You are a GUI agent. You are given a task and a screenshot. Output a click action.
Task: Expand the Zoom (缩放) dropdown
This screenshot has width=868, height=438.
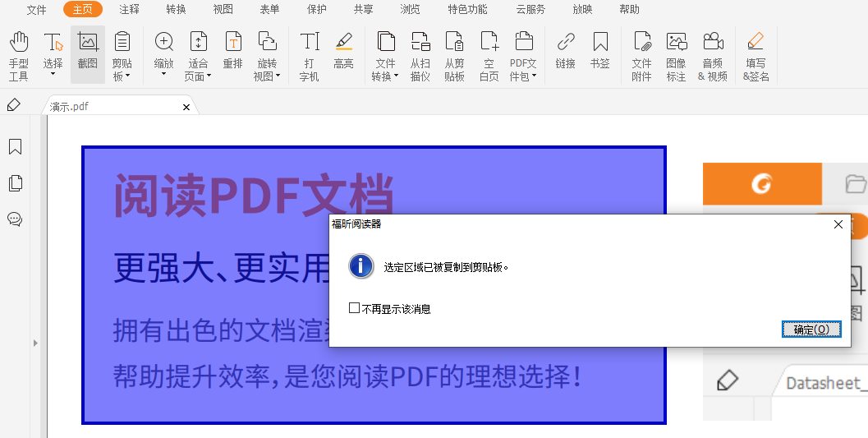[163, 75]
